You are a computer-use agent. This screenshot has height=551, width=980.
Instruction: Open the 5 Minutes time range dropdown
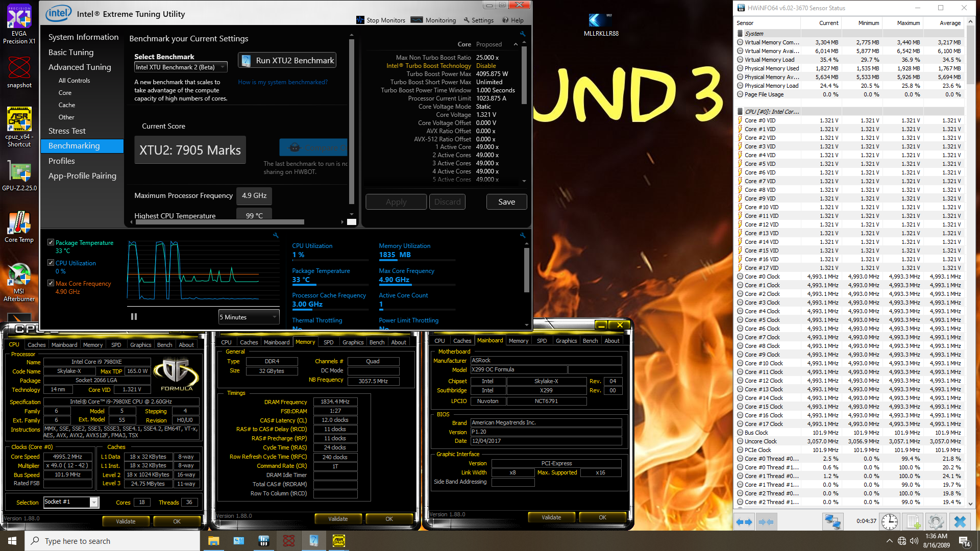(x=249, y=317)
